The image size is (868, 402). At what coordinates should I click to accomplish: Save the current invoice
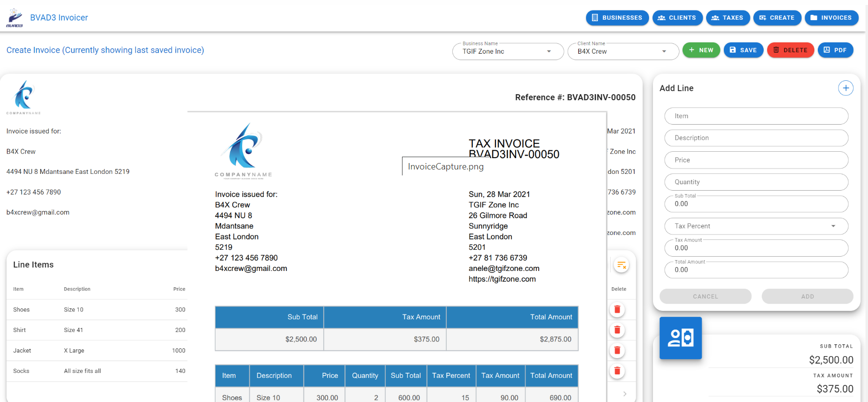pos(744,50)
